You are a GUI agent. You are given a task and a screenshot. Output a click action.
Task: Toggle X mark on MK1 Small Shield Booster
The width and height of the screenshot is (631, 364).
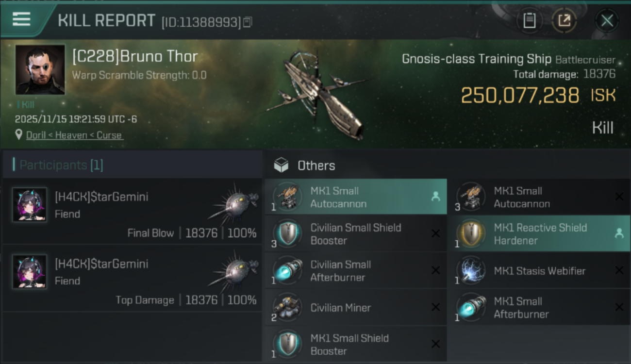pos(435,344)
